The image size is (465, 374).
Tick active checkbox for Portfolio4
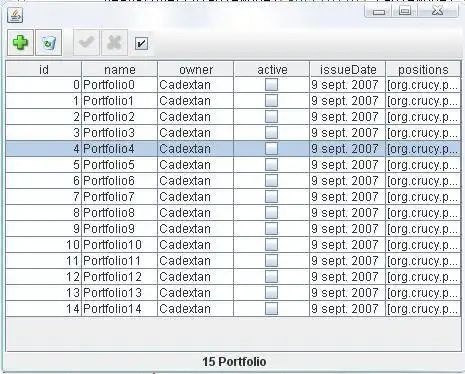click(271, 149)
